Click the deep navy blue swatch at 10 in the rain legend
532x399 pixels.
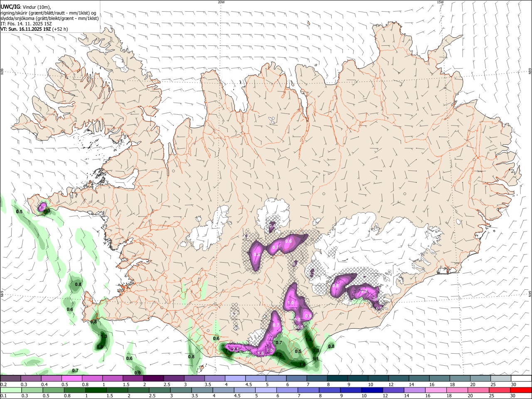372,390
